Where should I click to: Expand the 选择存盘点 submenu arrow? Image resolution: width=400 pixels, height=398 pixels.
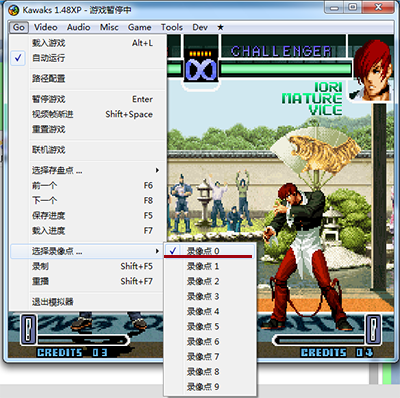[157, 170]
